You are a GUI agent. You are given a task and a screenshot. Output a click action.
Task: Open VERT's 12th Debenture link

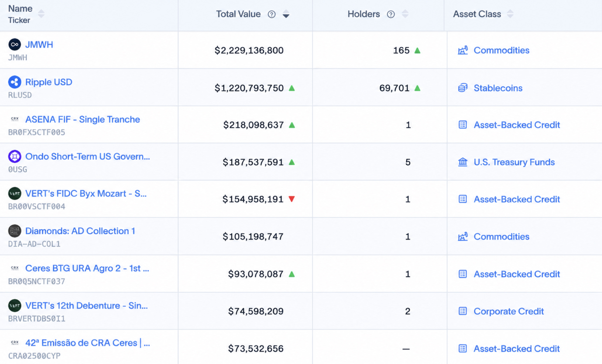pyautogui.click(x=87, y=305)
